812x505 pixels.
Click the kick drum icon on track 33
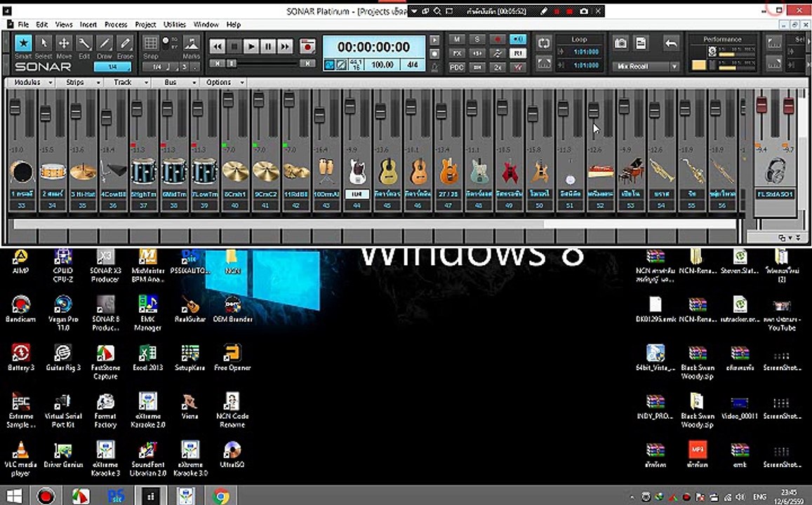point(22,172)
